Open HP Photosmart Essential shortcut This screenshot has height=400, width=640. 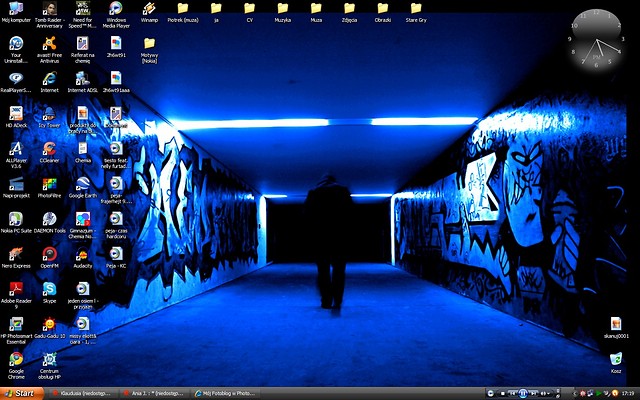[16, 331]
